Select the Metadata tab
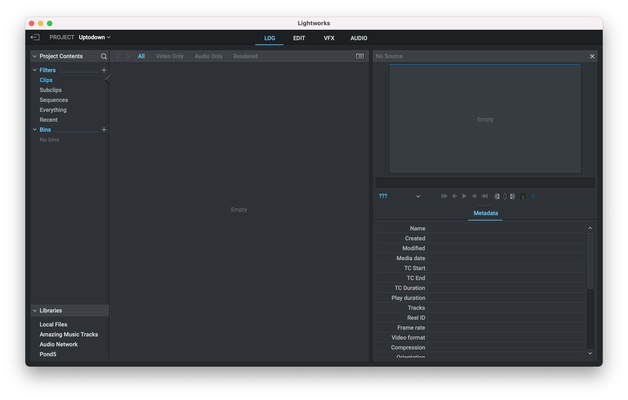The image size is (628, 400). [485, 213]
